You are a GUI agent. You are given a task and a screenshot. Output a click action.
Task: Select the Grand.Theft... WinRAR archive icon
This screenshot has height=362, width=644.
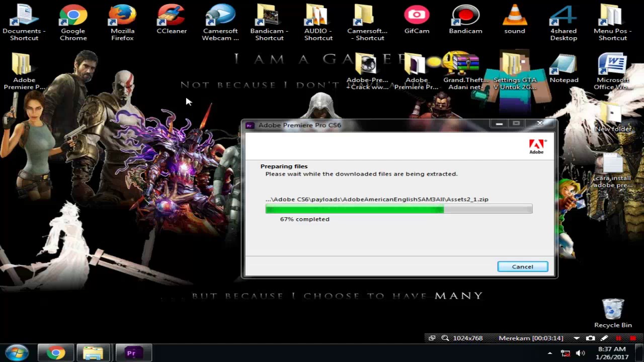tap(465, 71)
